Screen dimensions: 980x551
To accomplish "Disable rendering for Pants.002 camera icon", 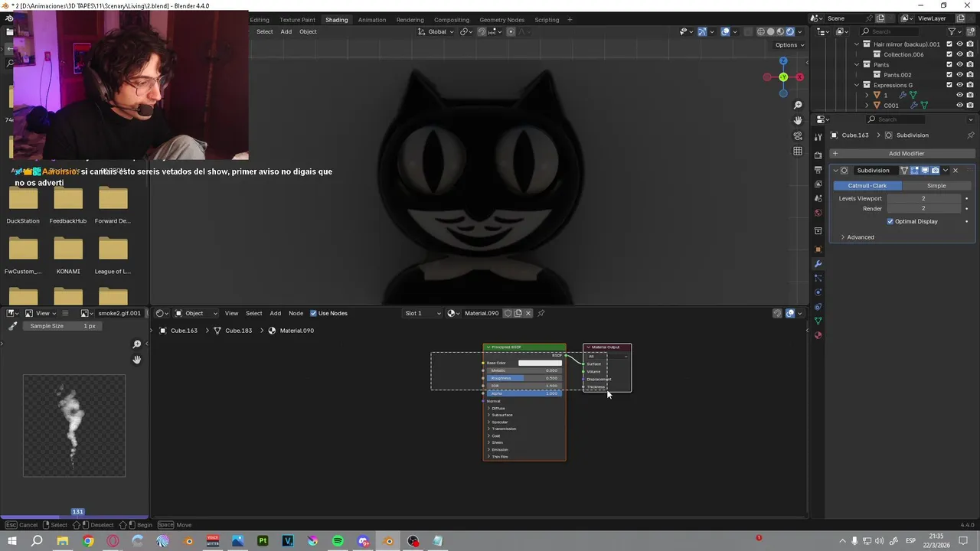I will pyautogui.click(x=970, y=75).
